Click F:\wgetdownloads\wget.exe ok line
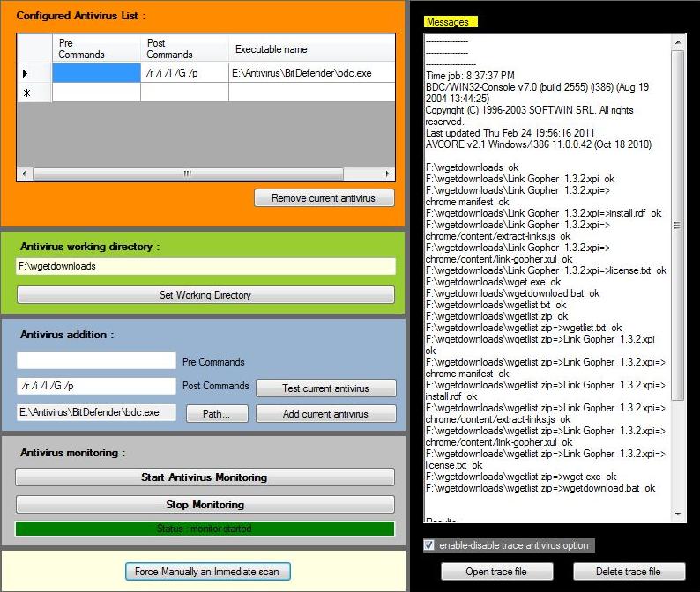Image resolution: width=700 pixels, height=592 pixels. 494,282
